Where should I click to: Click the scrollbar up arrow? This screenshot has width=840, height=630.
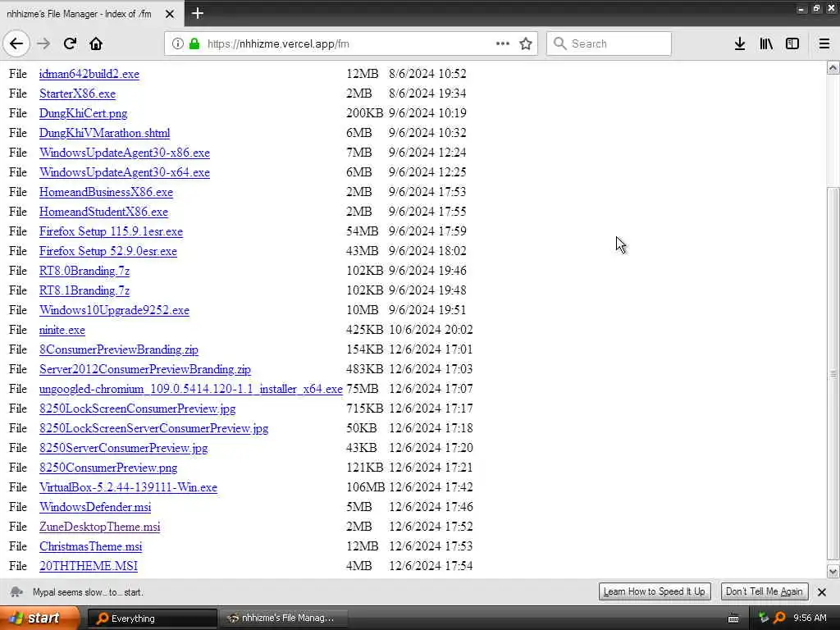(833, 68)
